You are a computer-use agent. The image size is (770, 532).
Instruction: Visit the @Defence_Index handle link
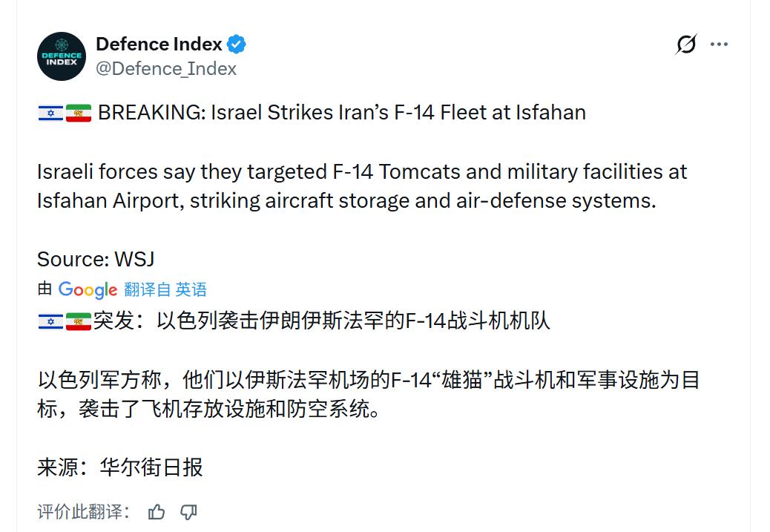tap(166, 69)
